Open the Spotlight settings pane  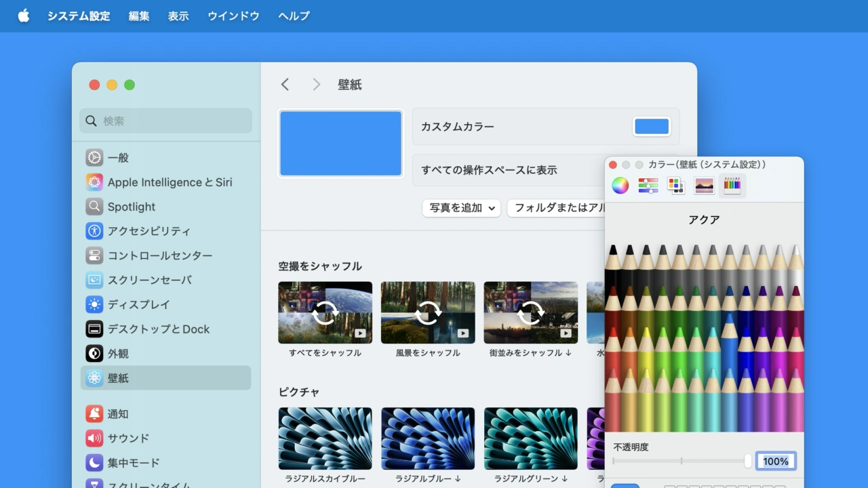[x=131, y=207]
